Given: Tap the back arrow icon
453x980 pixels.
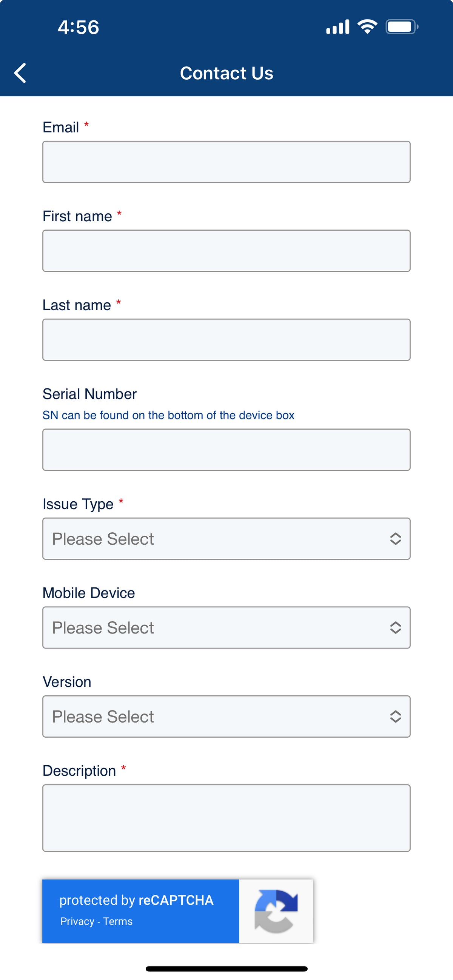Looking at the screenshot, I should (20, 72).
